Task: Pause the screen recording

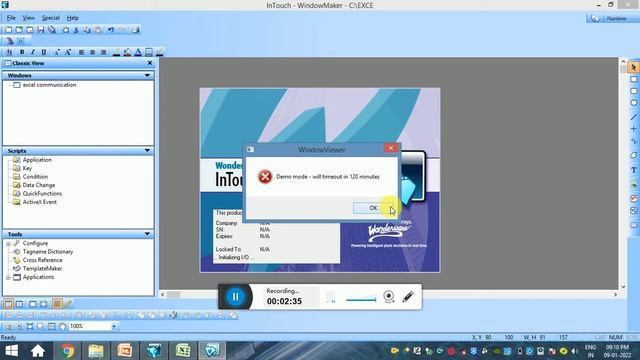Action: (x=236, y=296)
